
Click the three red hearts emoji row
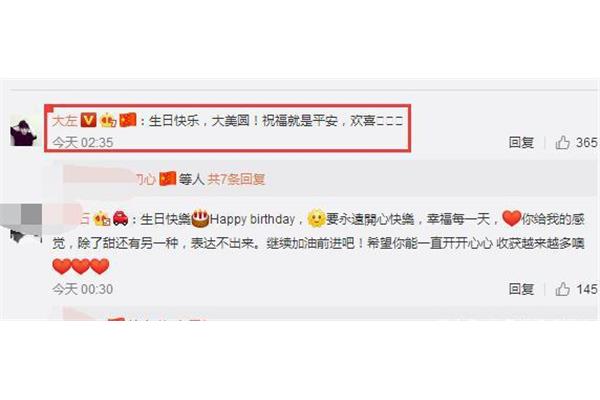click(x=81, y=266)
